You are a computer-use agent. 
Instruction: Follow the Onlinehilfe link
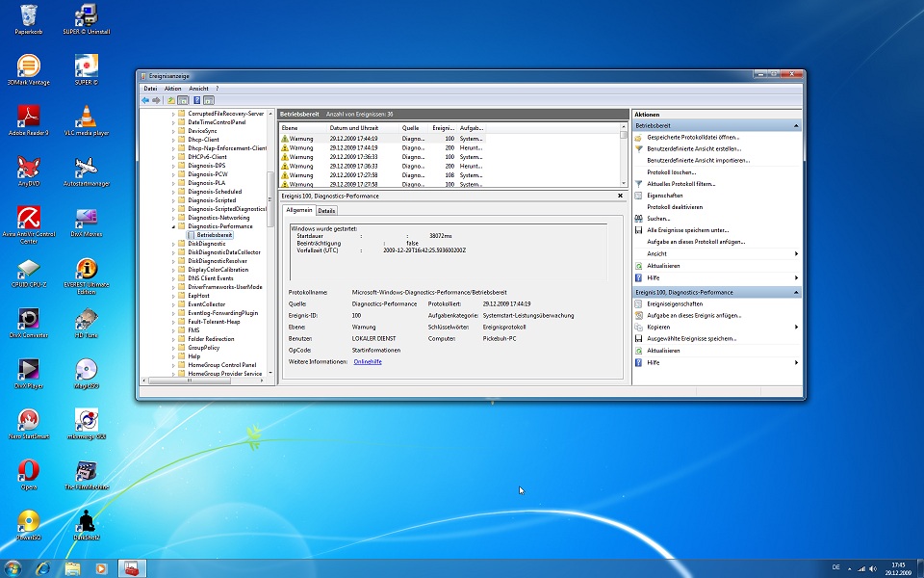[368, 361]
